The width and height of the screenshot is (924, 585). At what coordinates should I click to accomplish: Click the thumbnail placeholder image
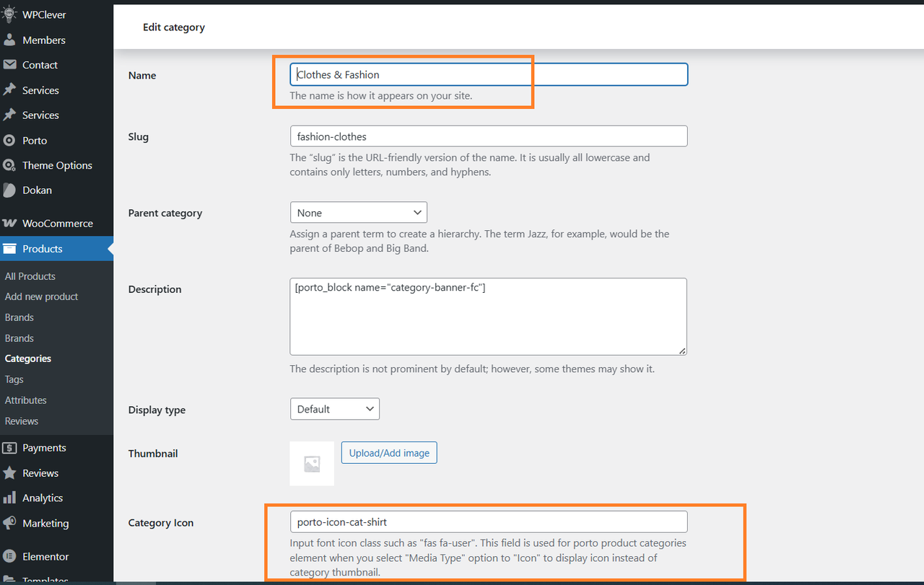(312, 464)
